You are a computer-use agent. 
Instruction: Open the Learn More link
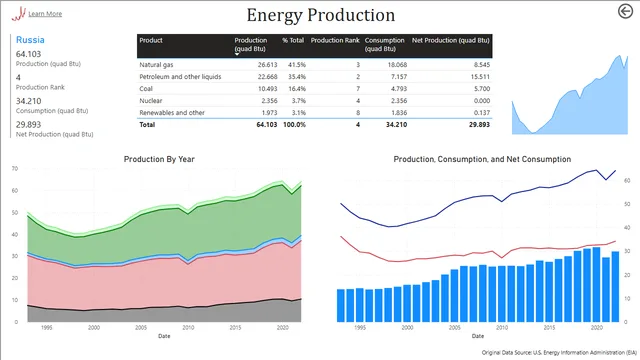(x=45, y=14)
